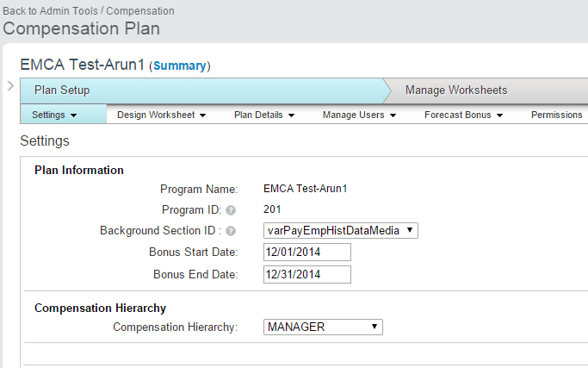This screenshot has height=368, width=588.
Task: Expand the Plan Details menu
Action: coord(264,115)
